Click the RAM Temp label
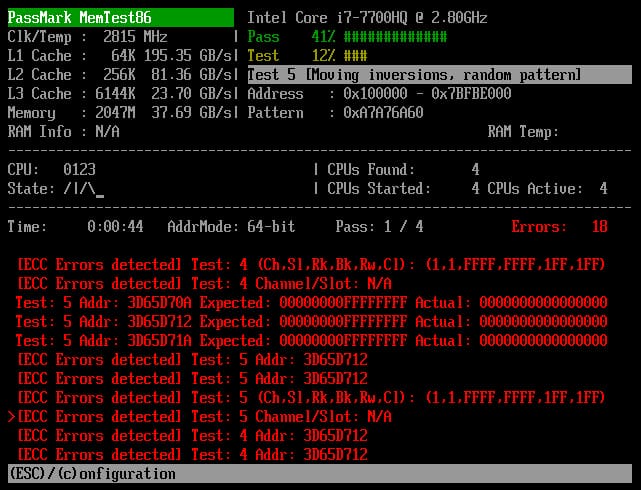The height and width of the screenshot is (490, 641). click(523, 132)
